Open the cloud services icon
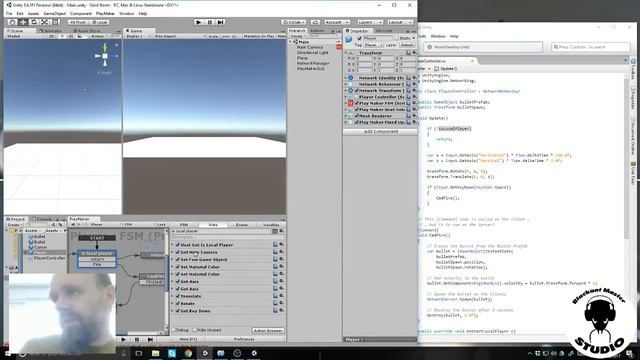Screen dimensions: 640x360 (x=315, y=22)
